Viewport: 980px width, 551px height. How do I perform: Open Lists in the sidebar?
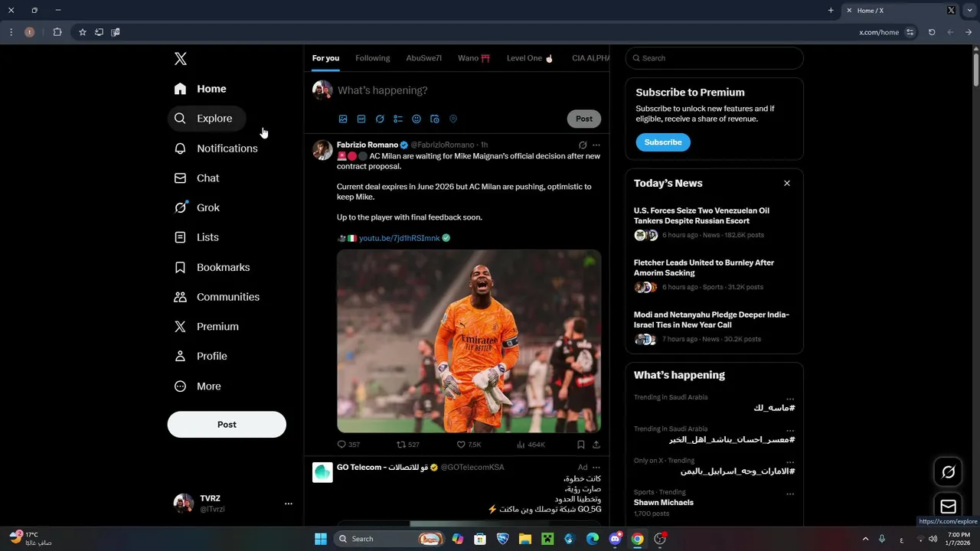tap(197, 237)
